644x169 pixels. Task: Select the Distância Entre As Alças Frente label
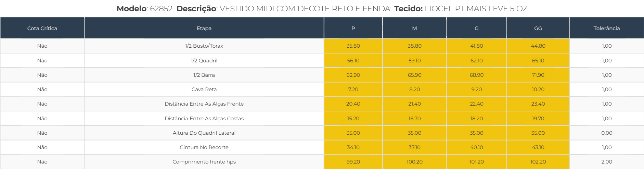coord(204,104)
